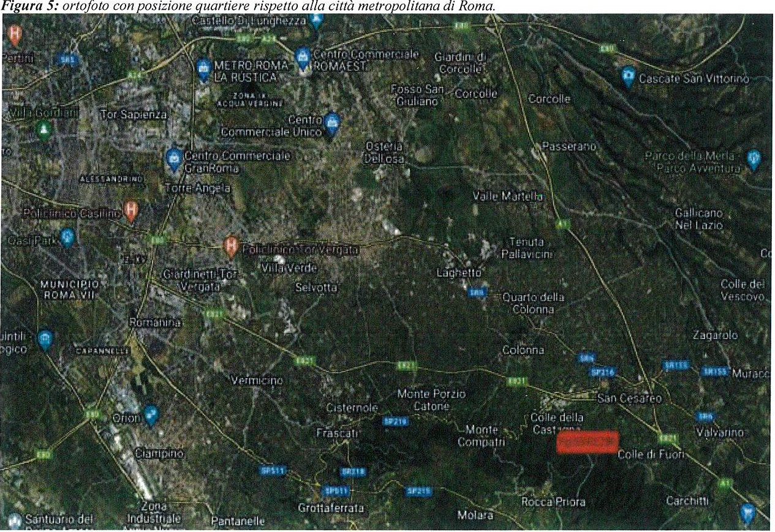
Task: Click the SP216 road shield near San Cesareo
Action: 602,372
